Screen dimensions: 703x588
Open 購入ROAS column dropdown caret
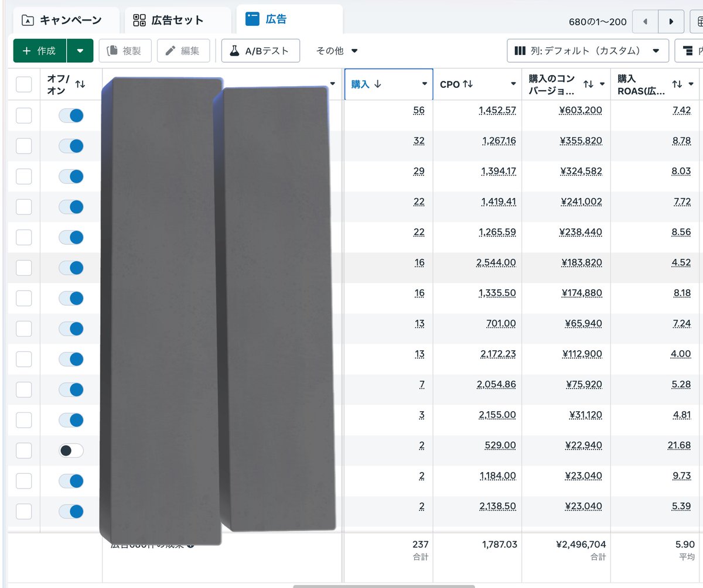coord(691,84)
